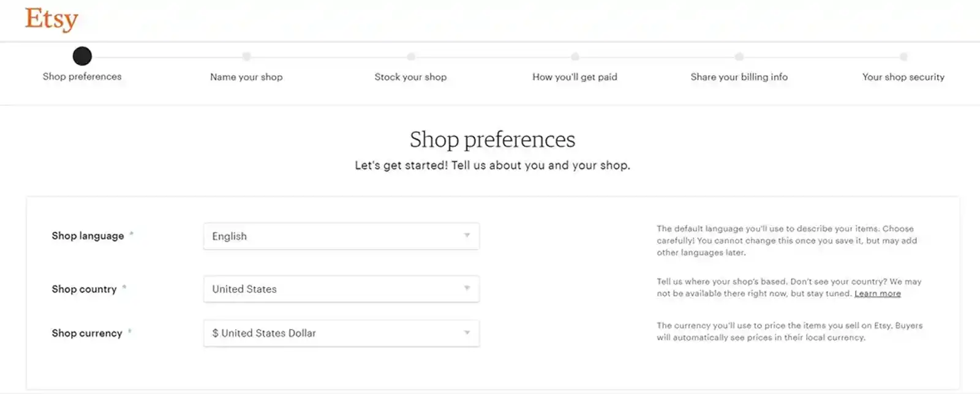Click the Your shop security step label
The height and width of the screenshot is (394, 980).
point(903,77)
